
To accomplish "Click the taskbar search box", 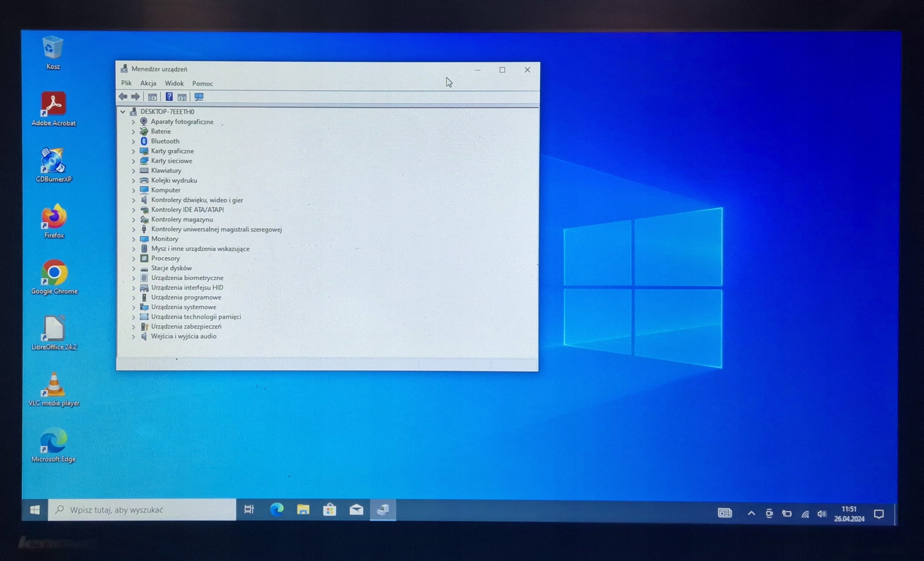I will click(x=142, y=510).
